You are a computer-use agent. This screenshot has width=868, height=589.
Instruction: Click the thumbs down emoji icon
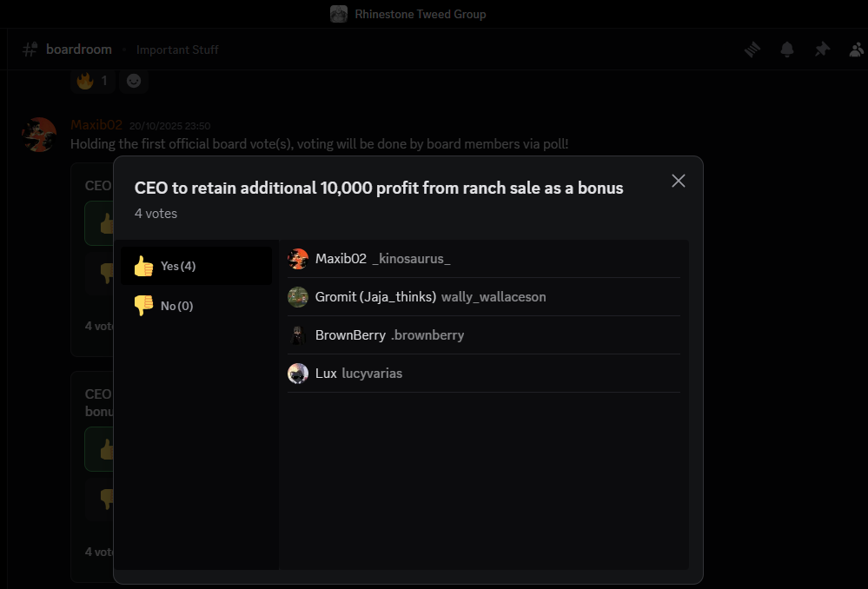[143, 306]
